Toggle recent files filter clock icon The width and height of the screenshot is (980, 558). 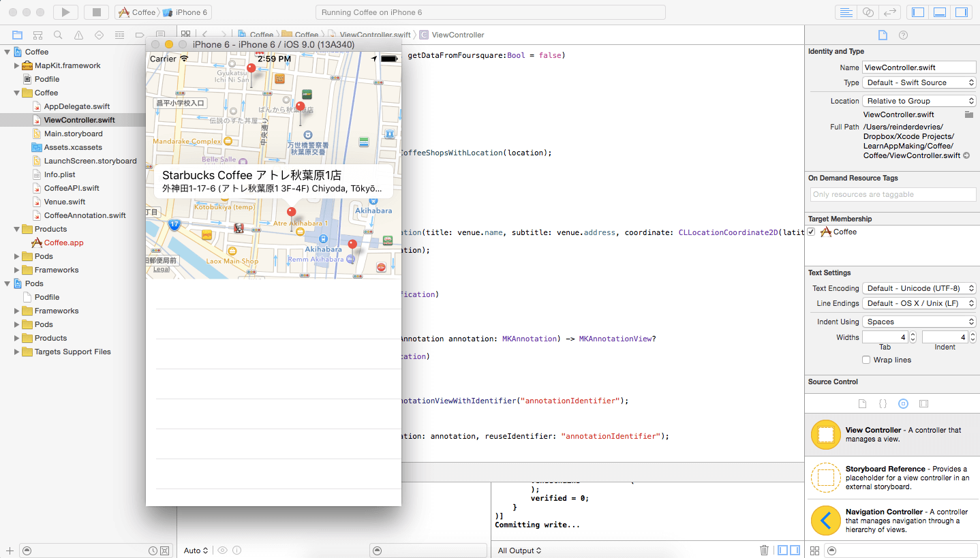point(153,551)
